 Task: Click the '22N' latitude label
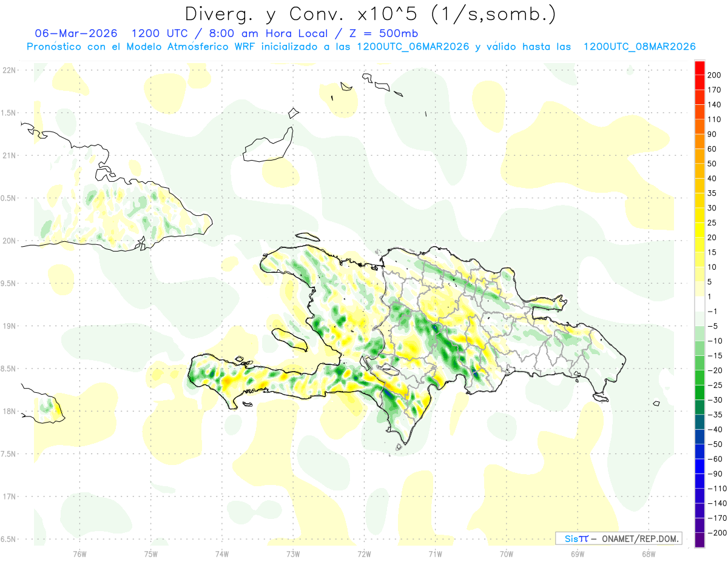8,70
